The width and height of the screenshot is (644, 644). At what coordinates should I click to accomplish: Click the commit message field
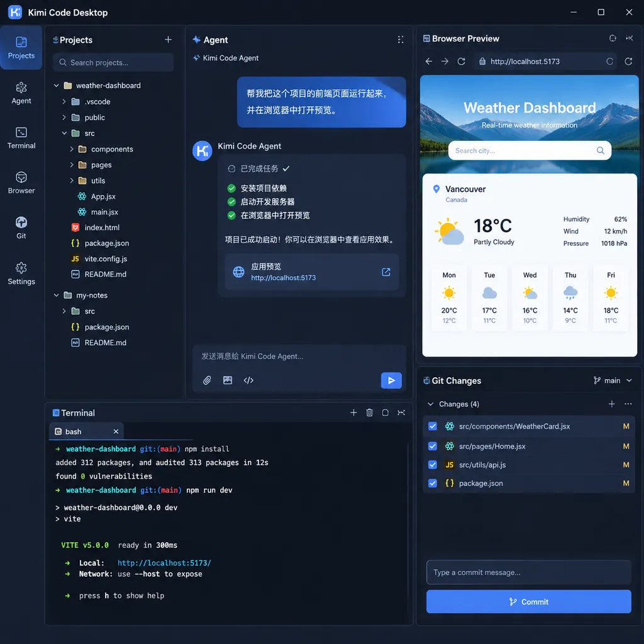pos(528,572)
